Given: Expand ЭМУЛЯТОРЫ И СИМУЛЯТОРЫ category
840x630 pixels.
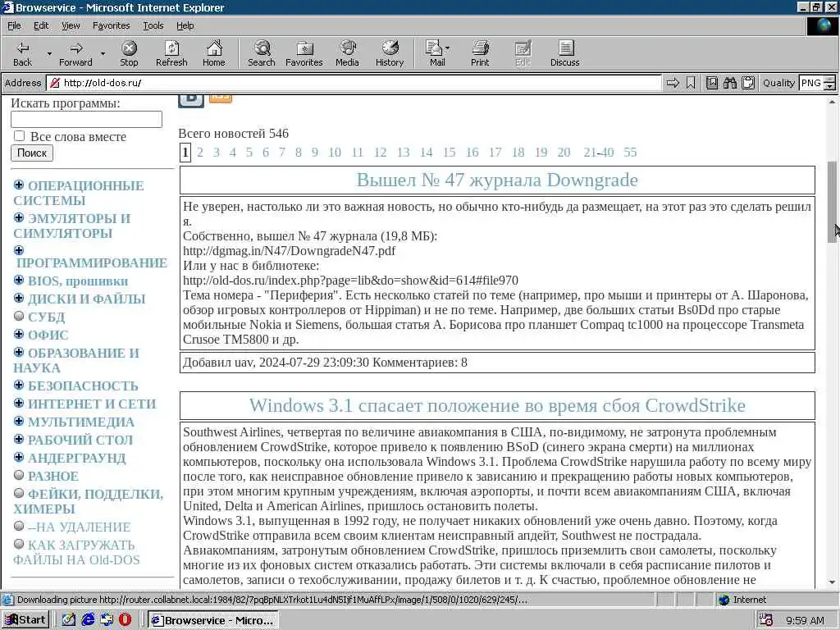Looking at the screenshot, I should point(19,217).
